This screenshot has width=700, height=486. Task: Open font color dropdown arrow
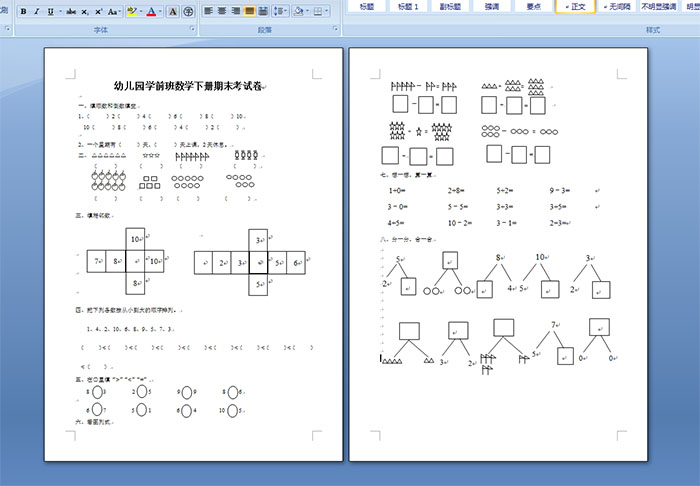coord(160,12)
